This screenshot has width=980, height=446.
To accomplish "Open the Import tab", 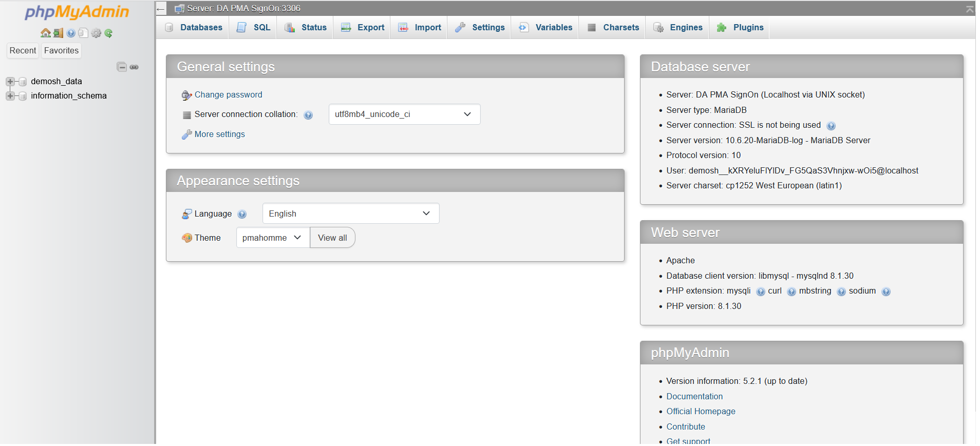I will click(420, 28).
